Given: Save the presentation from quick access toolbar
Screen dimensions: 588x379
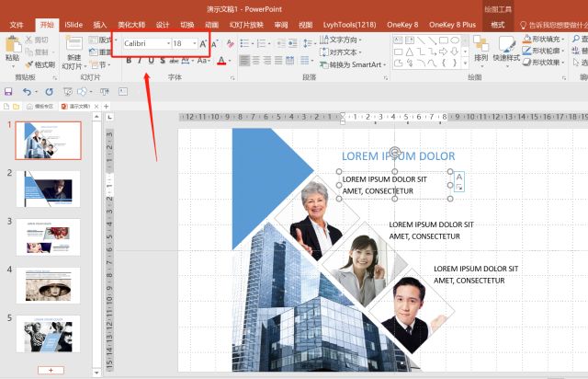Looking at the screenshot, I should (8, 91).
